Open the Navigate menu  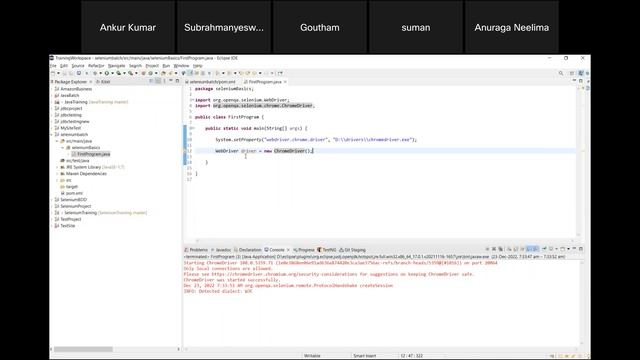[x=116, y=66]
